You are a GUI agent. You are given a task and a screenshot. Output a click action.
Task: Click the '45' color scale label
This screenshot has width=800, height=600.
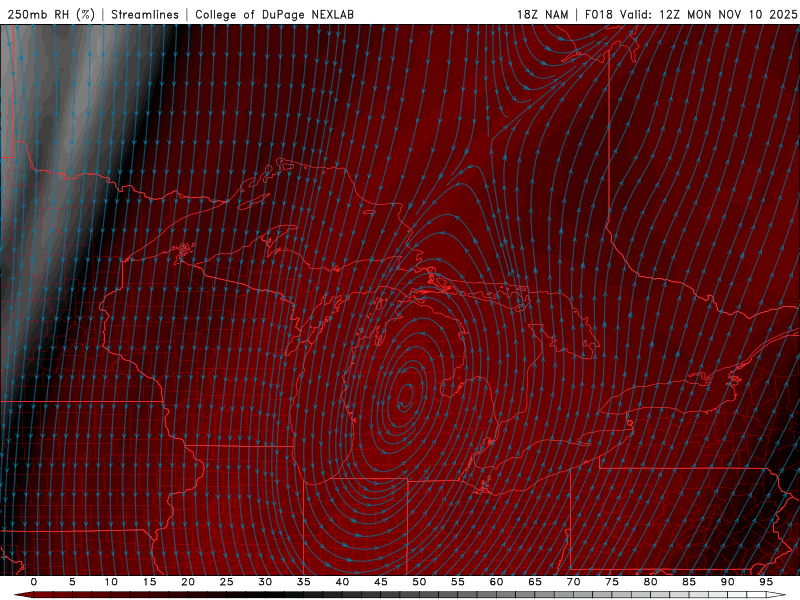coord(381,582)
